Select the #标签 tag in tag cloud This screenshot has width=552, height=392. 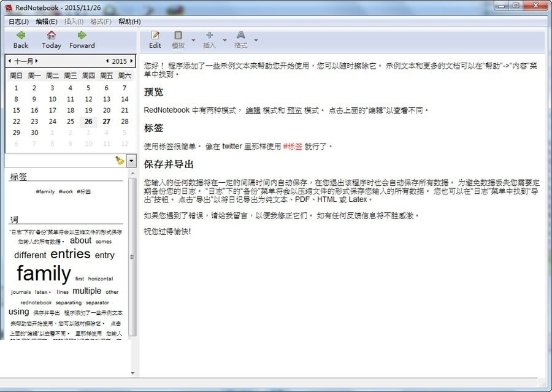tap(84, 191)
